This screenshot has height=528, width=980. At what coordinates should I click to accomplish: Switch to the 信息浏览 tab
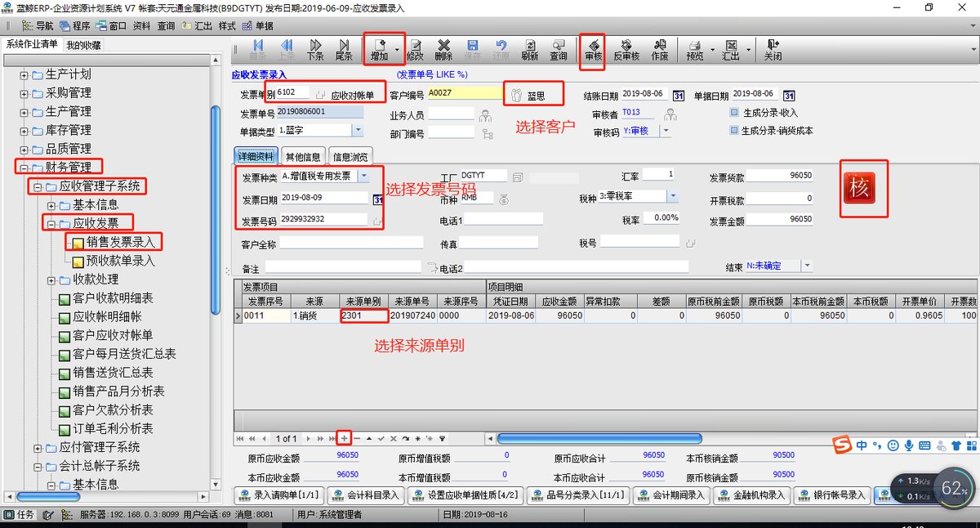tap(351, 156)
